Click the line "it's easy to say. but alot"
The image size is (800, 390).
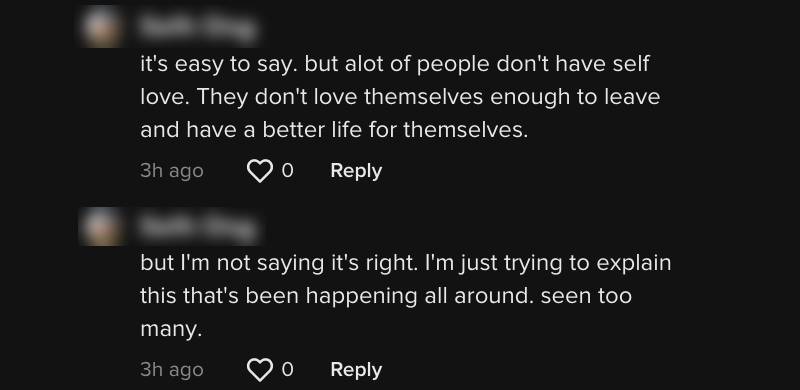click(395, 65)
